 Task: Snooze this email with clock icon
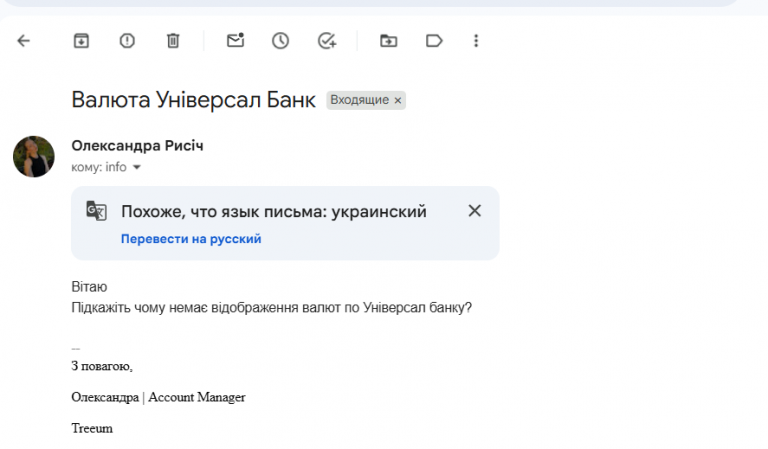(x=281, y=41)
